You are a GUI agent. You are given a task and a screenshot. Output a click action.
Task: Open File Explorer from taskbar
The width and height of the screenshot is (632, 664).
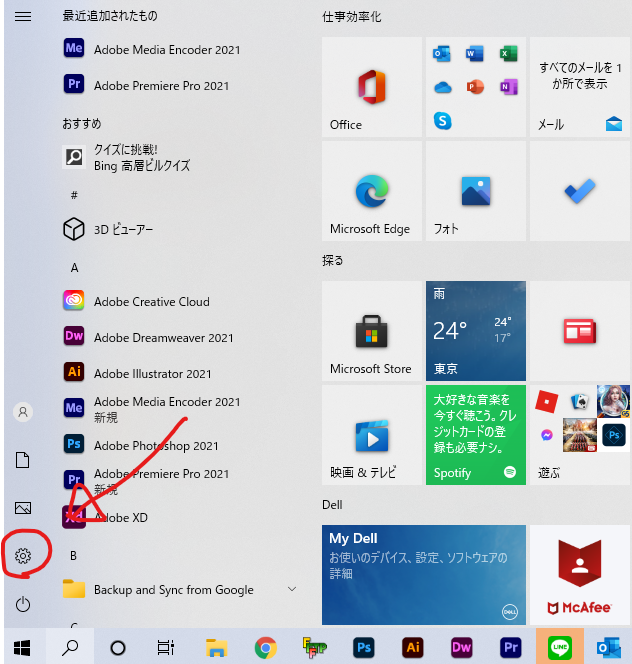(216, 647)
